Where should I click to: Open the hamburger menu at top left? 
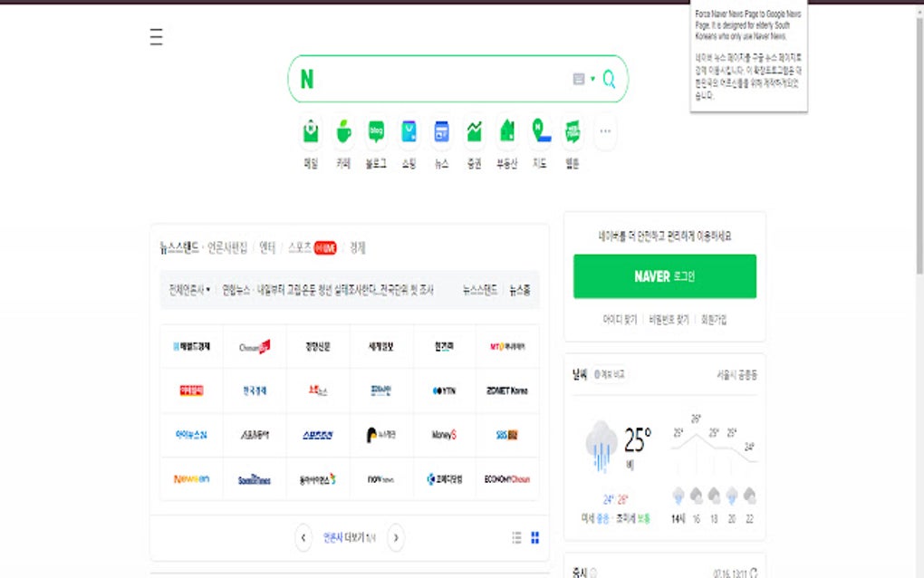[156, 37]
